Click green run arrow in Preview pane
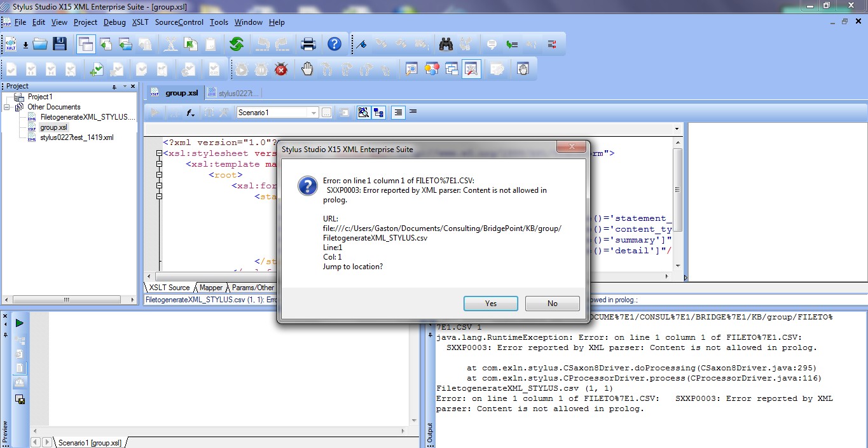The height and width of the screenshot is (448, 868). (19, 323)
